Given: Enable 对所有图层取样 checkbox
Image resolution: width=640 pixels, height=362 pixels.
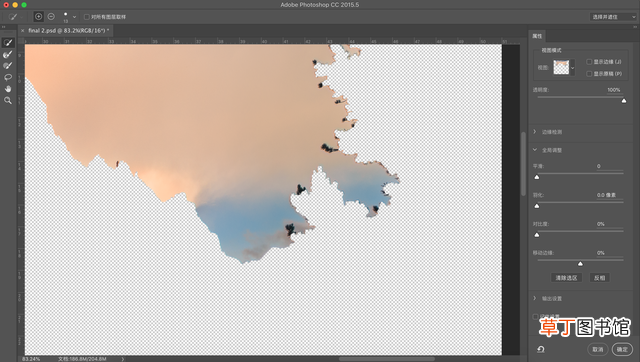Looking at the screenshot, I should [x=87, y=17].
